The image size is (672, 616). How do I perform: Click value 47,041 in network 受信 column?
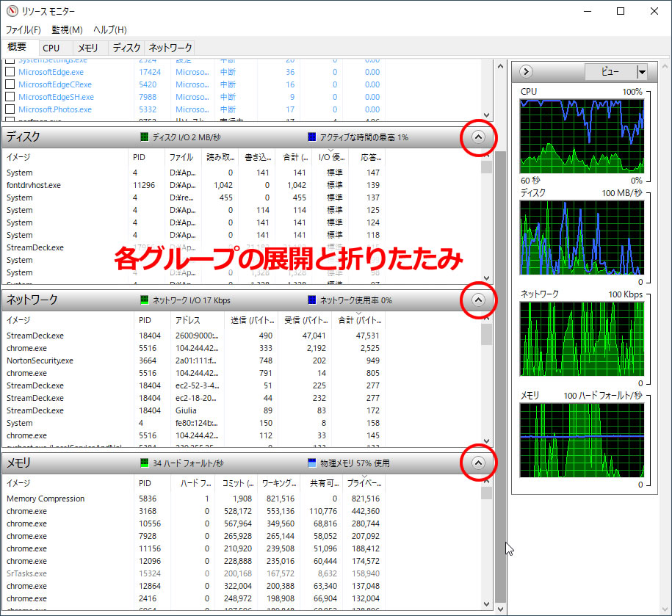314,336
